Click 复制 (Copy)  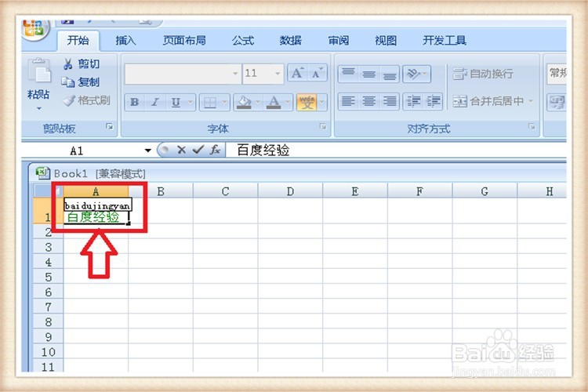pos(80,82)
